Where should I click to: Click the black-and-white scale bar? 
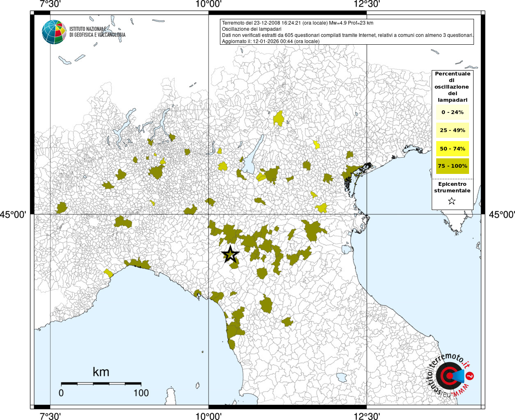101,384
